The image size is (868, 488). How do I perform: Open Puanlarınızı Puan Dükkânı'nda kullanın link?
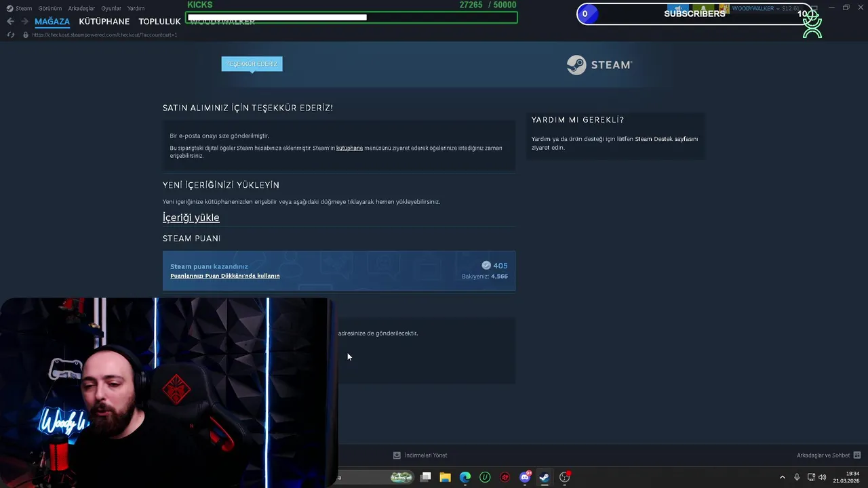tap(225, 276)
